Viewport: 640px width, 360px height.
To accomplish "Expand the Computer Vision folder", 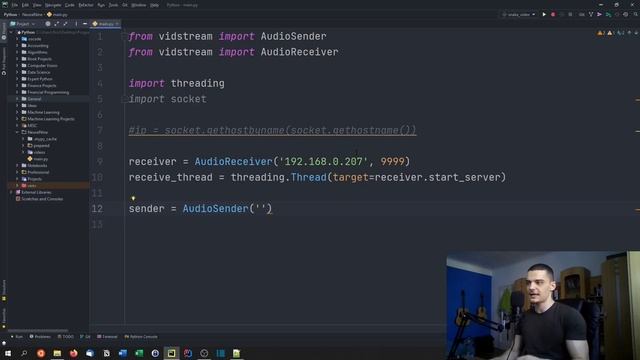I will (17, 66).
